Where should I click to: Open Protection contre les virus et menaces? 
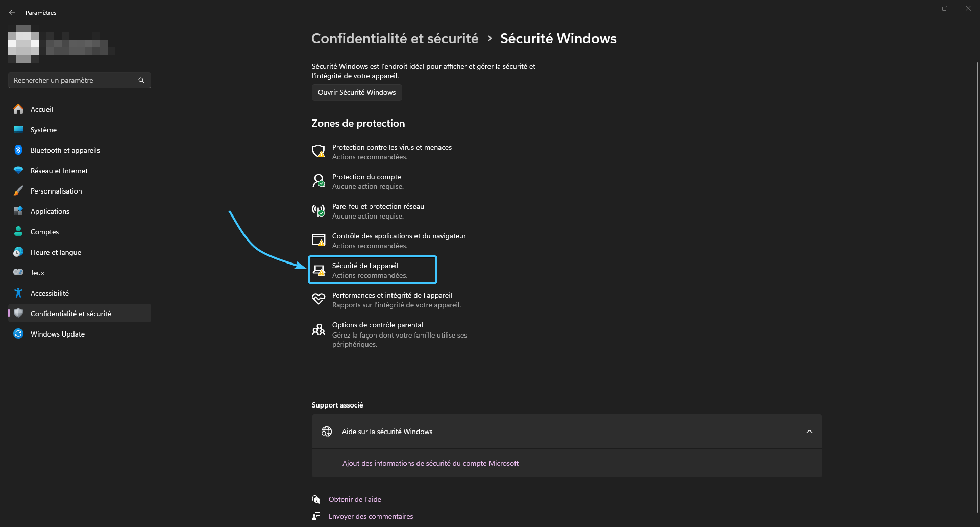(x=383, y=152)
